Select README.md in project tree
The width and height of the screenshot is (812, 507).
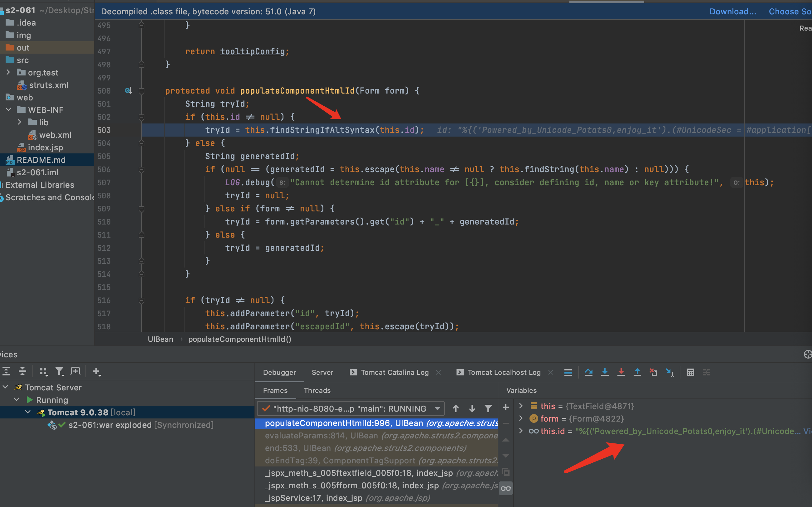tap(41, 160)
